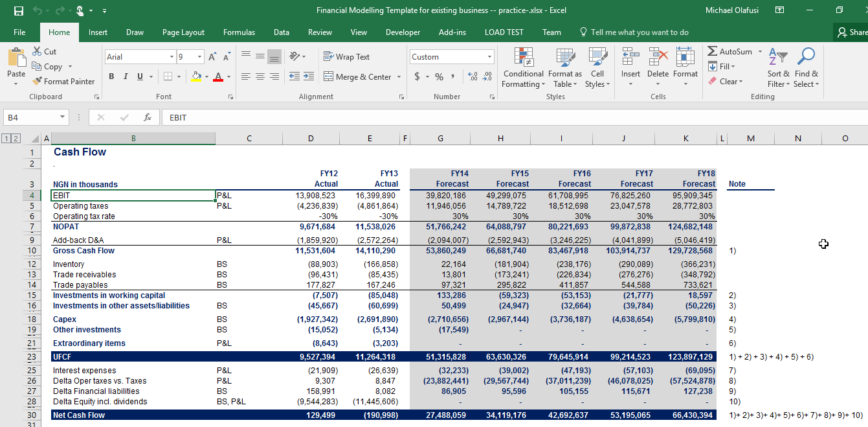This screenshot has width=868, height=427.
Task: Click the formula bar showing EBIT
Action: tap(515, 117)
